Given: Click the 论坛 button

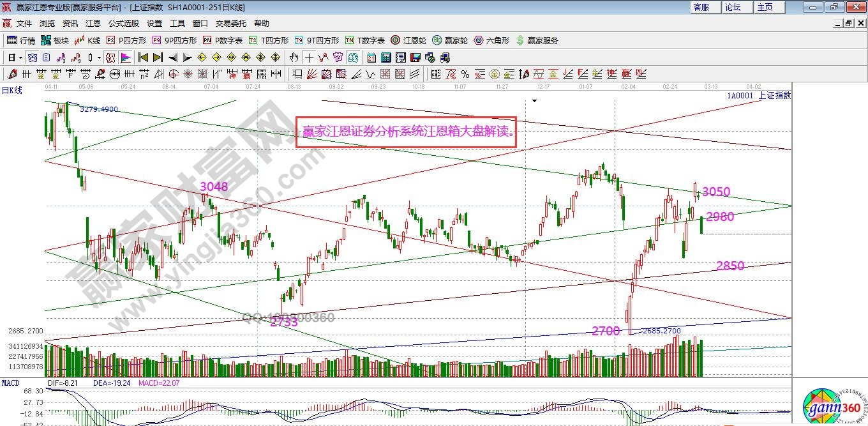Looking at the screenshot, I should (733, 7).
